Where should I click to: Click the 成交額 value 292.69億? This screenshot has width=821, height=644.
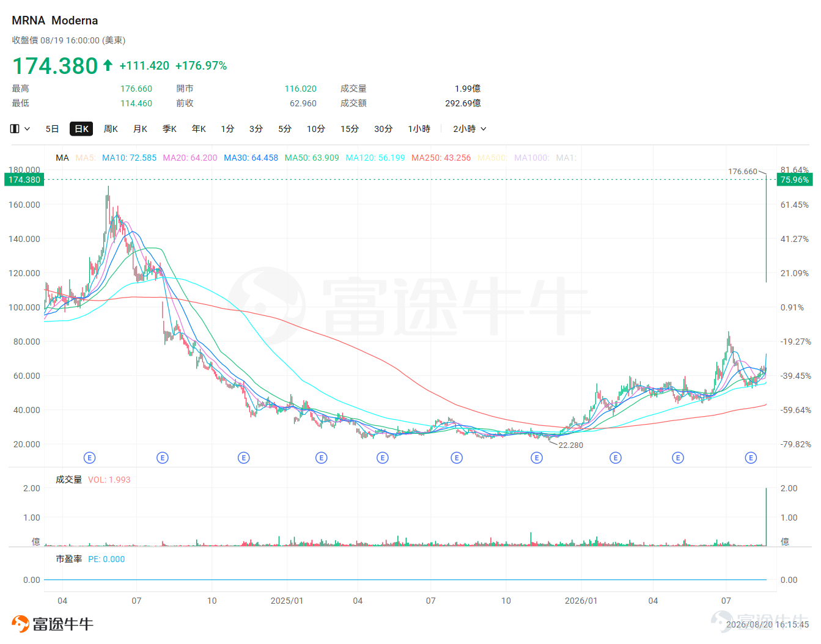pyautogui.click(x=463, y=103)
